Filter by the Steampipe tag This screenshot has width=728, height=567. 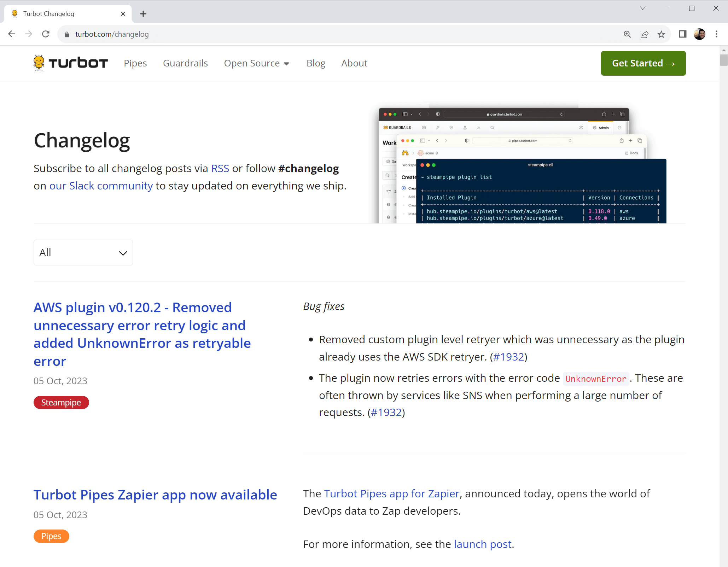pos(61,403)
